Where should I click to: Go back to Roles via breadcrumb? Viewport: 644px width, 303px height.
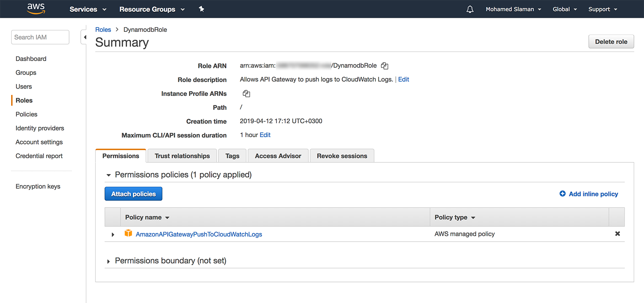(x=103, y=30)
